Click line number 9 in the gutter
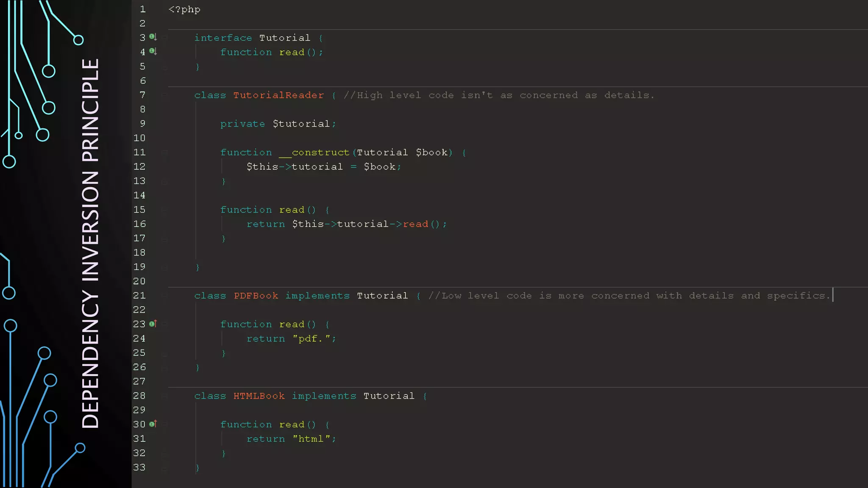868x488 pixels. point(143,123)
